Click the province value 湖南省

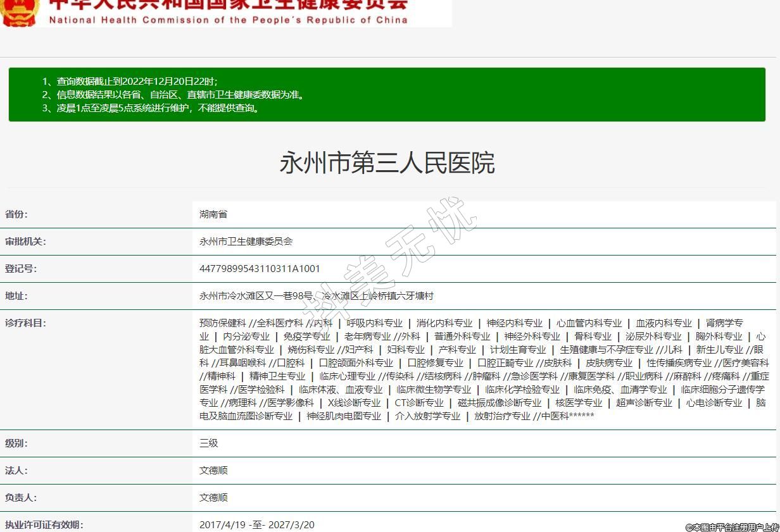coord(213,214)
